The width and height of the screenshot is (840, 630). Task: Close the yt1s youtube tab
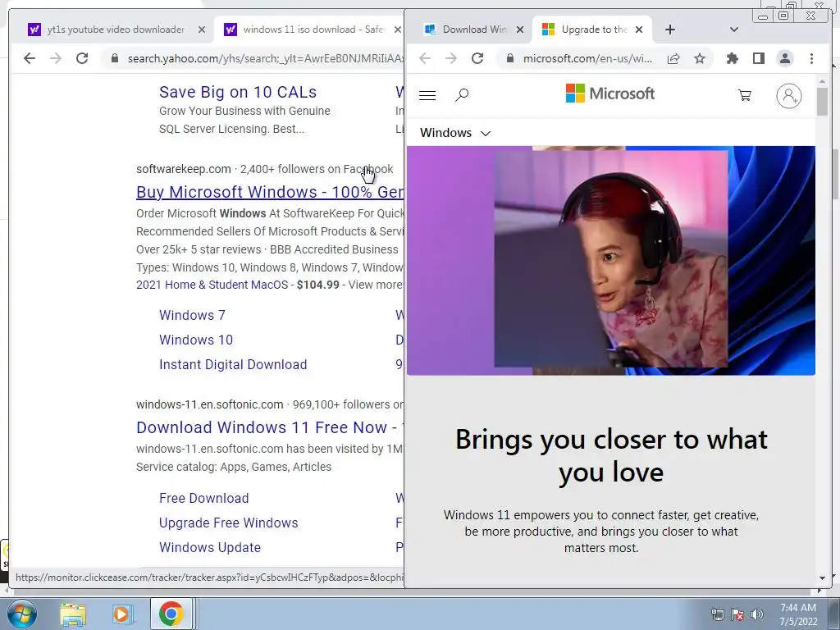click(x=202, y=30)
